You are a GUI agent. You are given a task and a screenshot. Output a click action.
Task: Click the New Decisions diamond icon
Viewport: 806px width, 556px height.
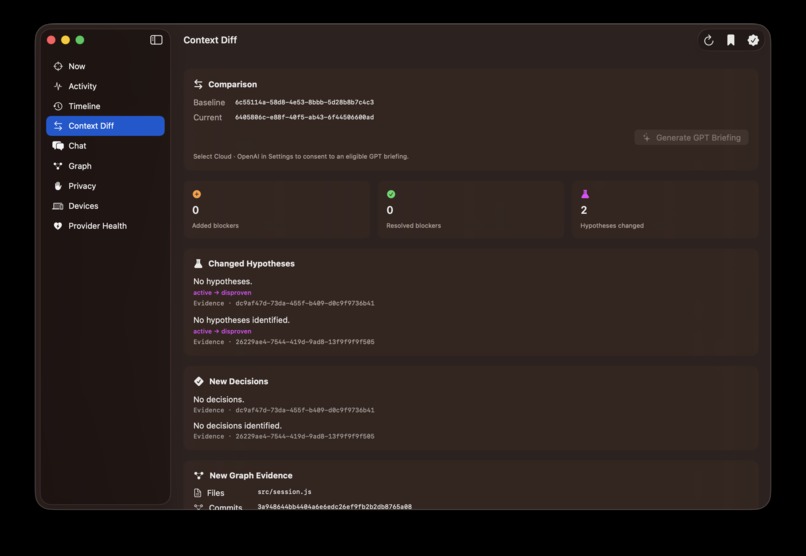(x=199, y=381)
